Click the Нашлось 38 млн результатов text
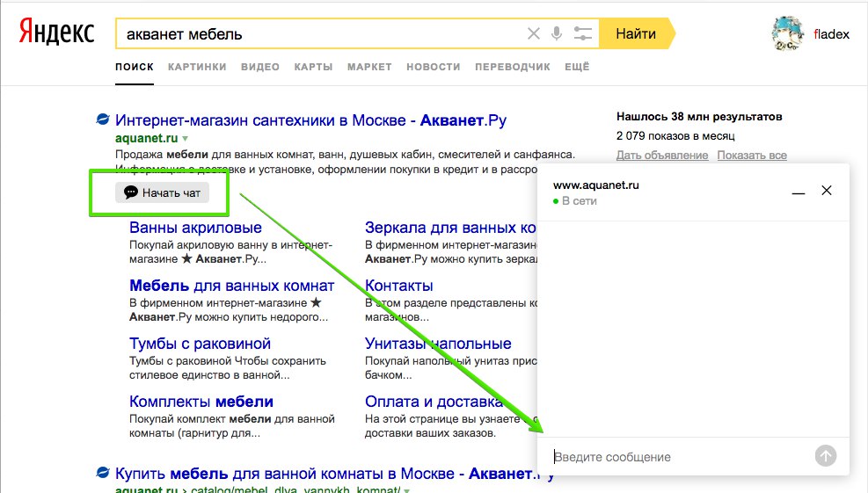868x493 pixels. pos(699,117)
